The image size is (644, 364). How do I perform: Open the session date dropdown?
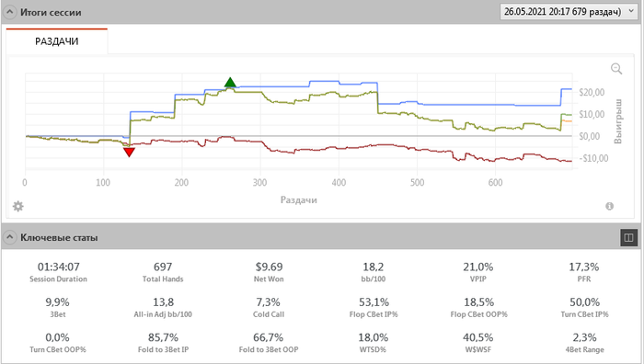(x=569, y=12)
